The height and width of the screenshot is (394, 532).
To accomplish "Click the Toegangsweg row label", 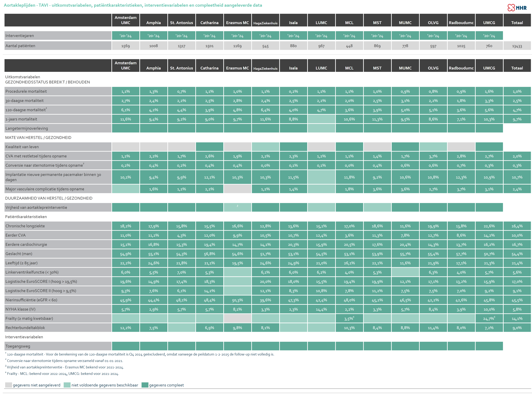I will [x=18, y=346].
